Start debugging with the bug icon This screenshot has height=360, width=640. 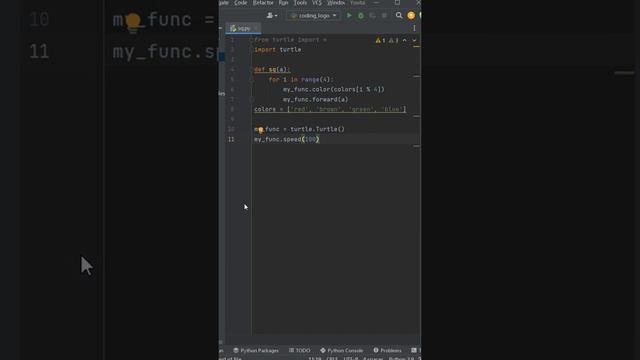click(x=361, y=16)
